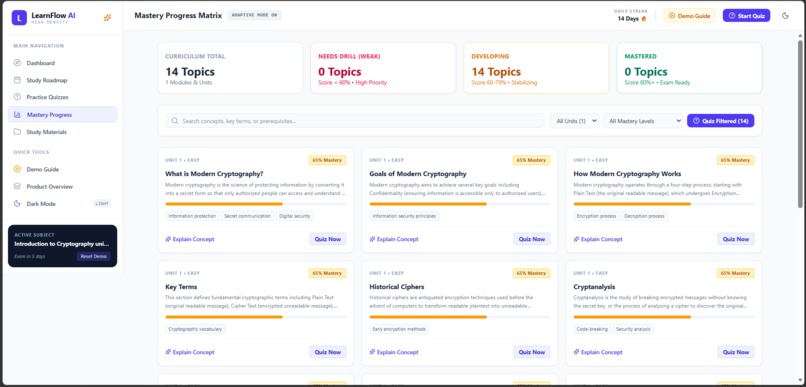Screen dimensions: 806x387
Task: Click the Quiz Filtered (14) button
Action: pyautogui.click(x=721, y=121)
